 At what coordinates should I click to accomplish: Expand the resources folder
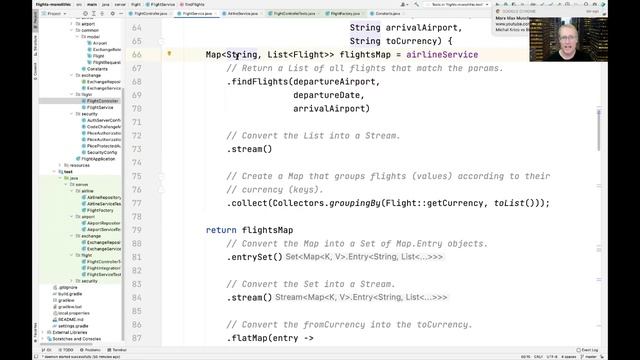tap(60, 165)
